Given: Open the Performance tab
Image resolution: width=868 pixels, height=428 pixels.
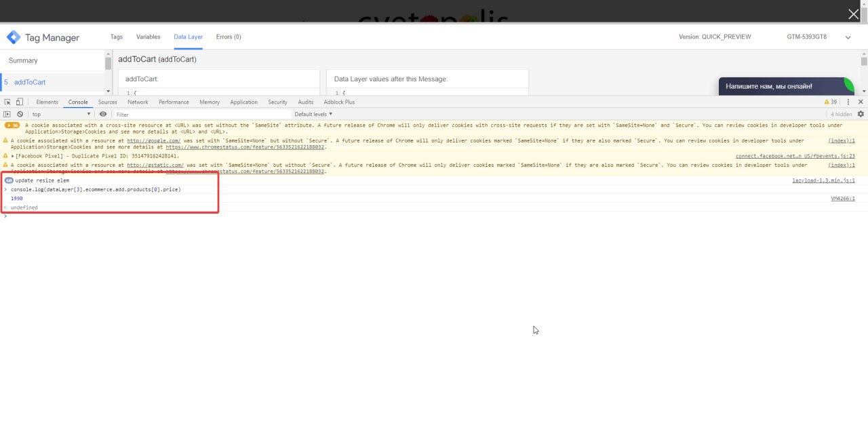Looking at the screenshot, I should point(174,102).
